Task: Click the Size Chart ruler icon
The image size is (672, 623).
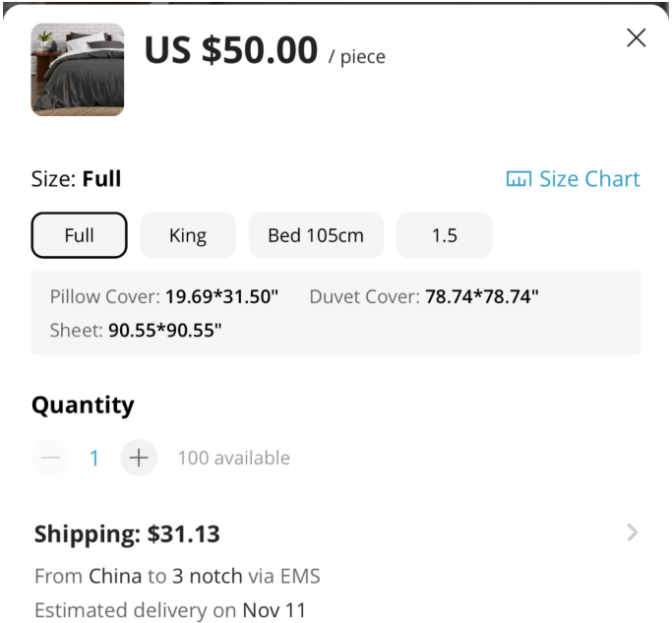Action: [519, 179]
